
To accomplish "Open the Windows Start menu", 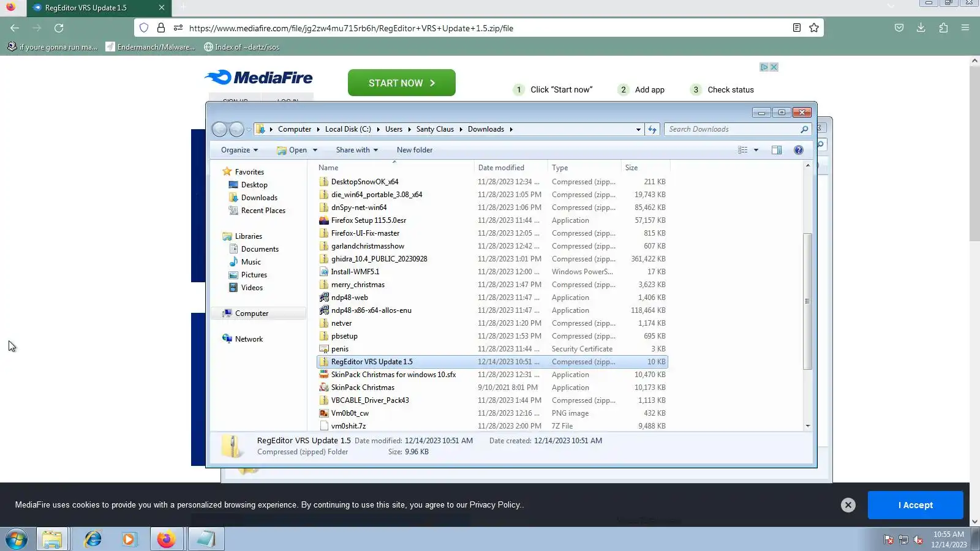I will point(17,539).
